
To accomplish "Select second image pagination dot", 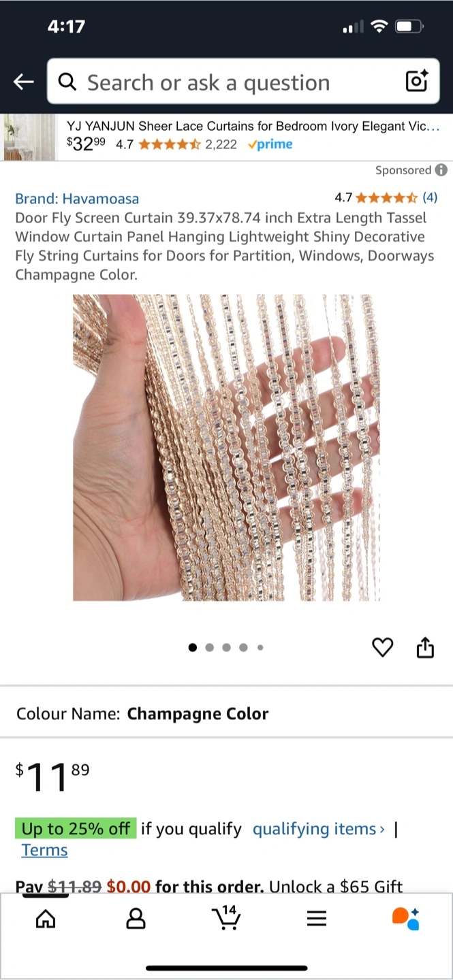I will click(209, 647).
